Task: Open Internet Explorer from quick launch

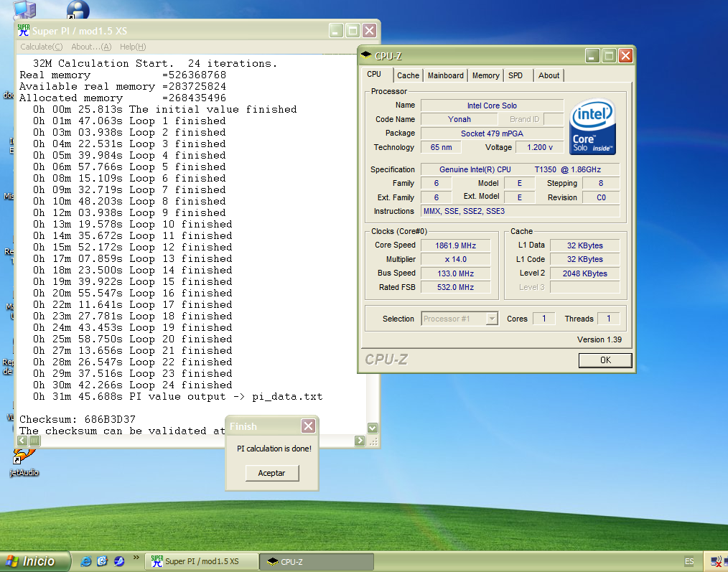Action: click(86, 561)
